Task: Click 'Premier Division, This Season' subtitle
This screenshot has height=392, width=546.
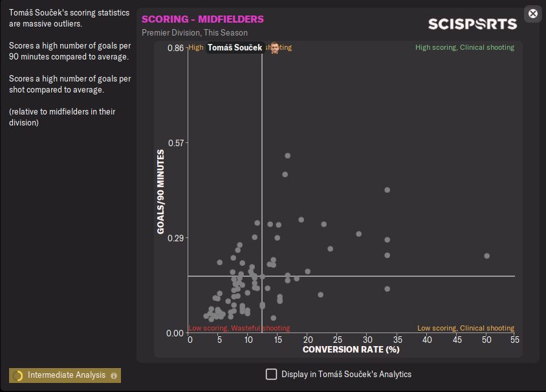Action: click(195, 33)
